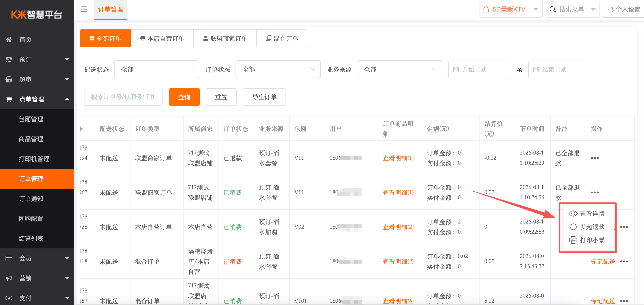Click the KMI 智慧平台 logo
The width and height of the screenshot is (644, 305).
[36, 15]
